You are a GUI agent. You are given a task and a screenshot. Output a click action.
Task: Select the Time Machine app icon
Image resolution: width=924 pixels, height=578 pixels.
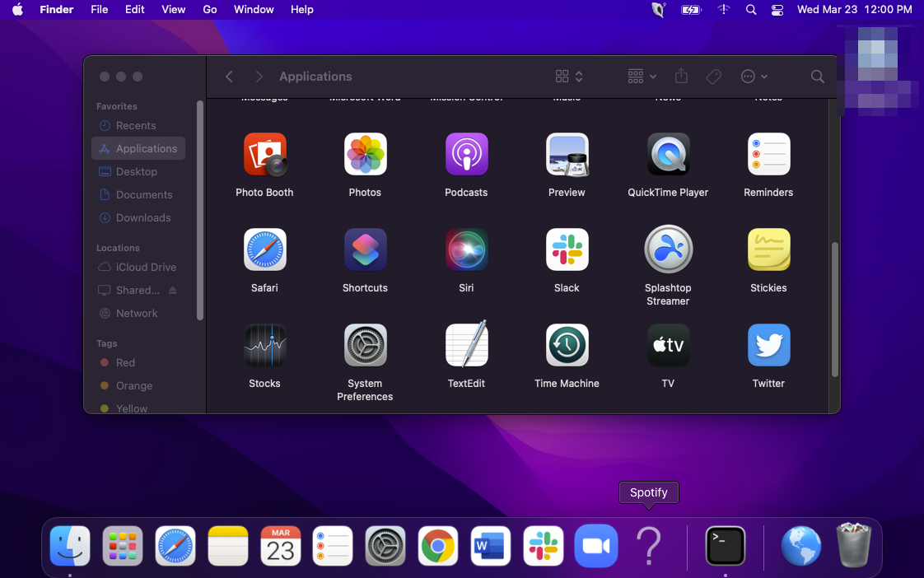pyautogui.click(x=567, y=345)
